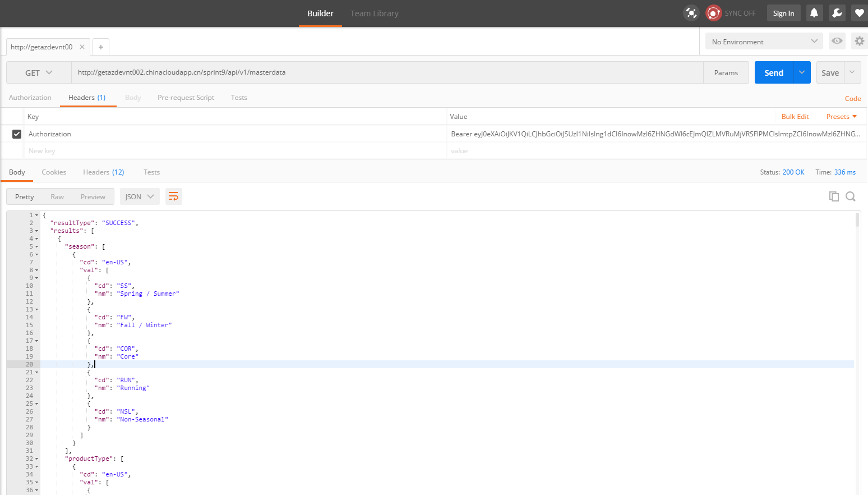
Task: Click the "Non-Seasonal" value text
Action: (x=142, y=420)
